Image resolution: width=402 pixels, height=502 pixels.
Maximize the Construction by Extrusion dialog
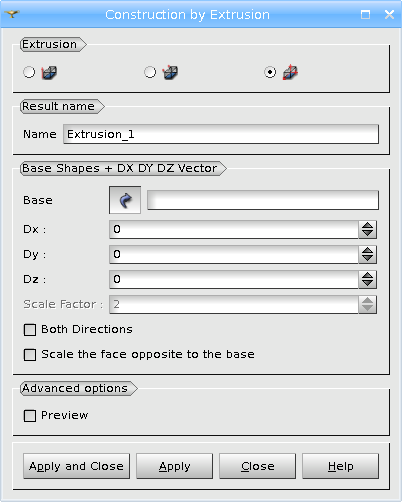click(x=366, y=14)
